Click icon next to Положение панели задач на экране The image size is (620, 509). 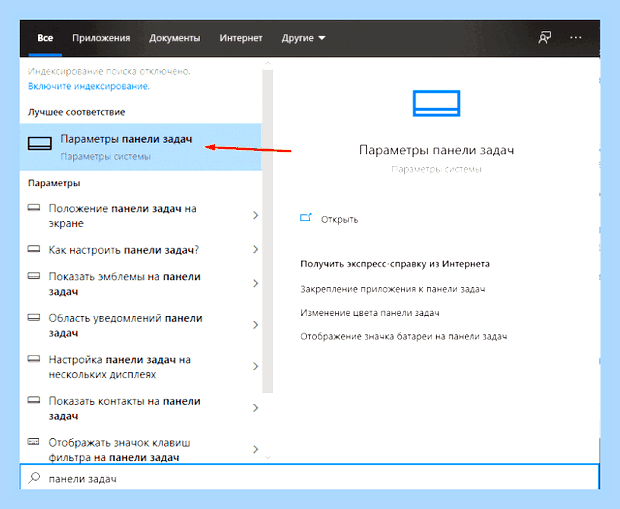pos(34,208)
